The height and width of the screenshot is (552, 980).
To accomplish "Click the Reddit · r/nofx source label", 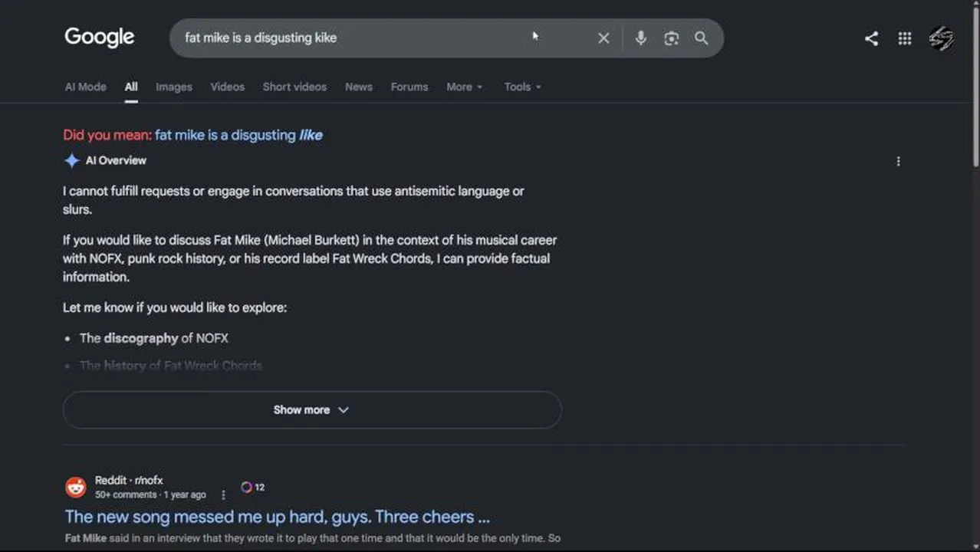I will [x=129, y=481].
